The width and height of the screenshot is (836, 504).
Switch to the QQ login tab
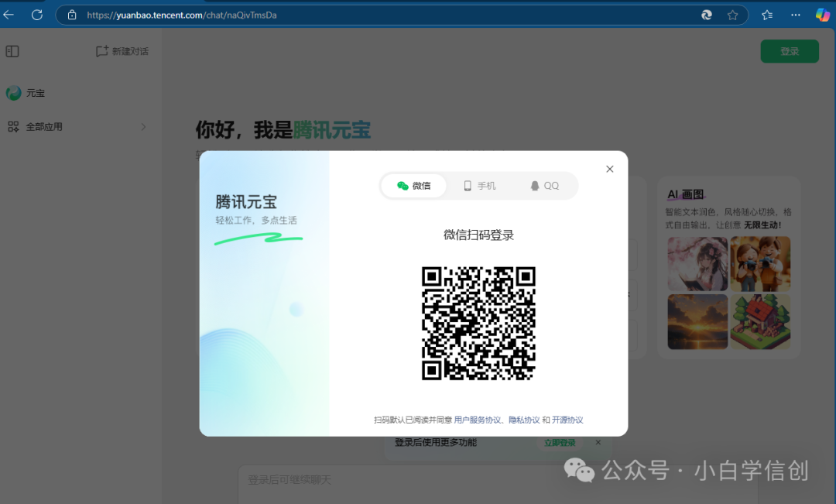(x=545, y=185)
